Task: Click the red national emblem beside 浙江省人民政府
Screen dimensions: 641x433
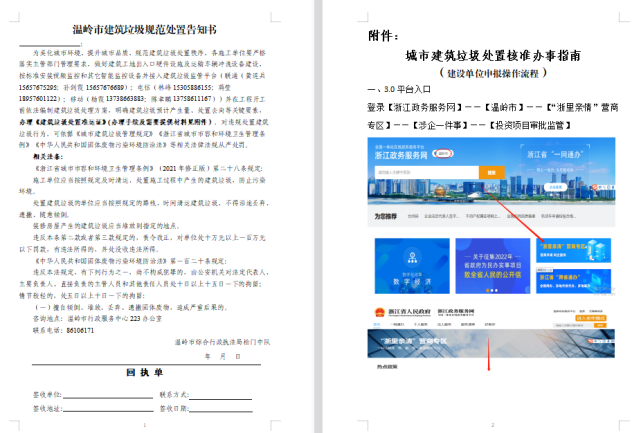Action: tap(379, 313)
